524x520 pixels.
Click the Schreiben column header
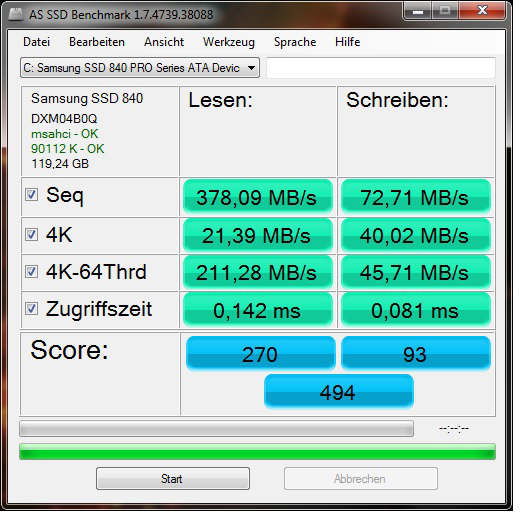(x=397, y=100)
